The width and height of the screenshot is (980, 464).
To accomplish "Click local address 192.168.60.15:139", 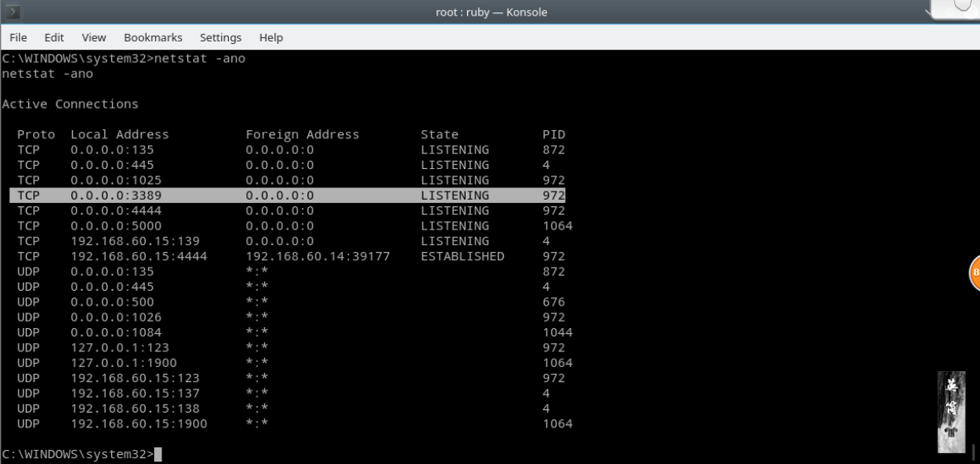I will (135, 241).
